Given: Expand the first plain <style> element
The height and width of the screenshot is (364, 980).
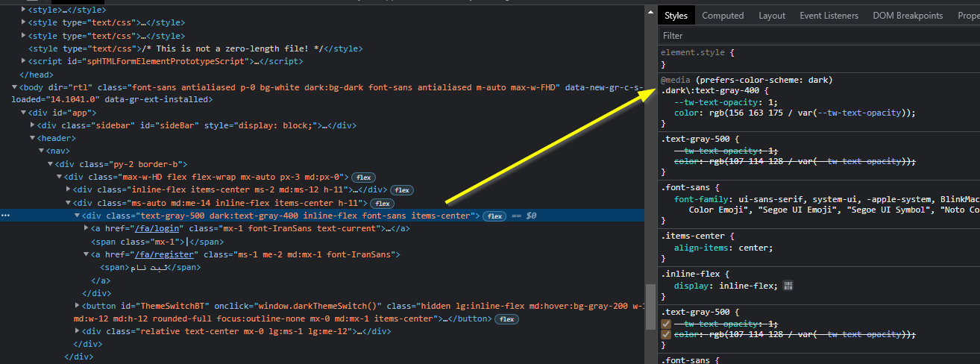Looking at the screenshot, I should click(x=23, y=10).
